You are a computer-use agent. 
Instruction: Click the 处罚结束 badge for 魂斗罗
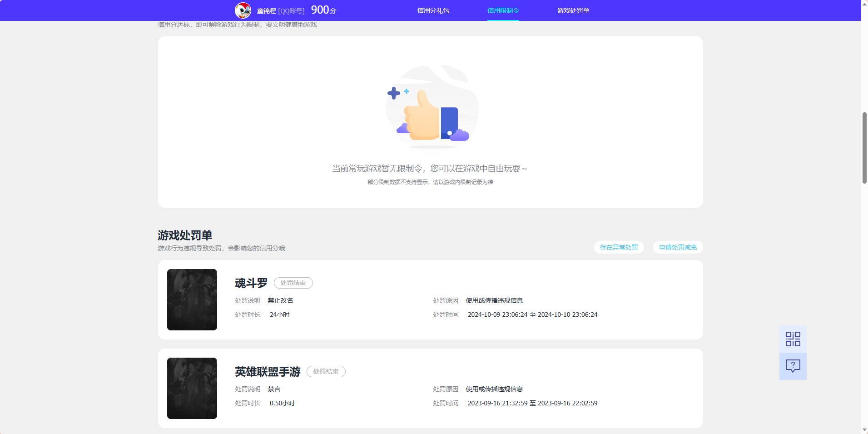[x=293, y=283]
